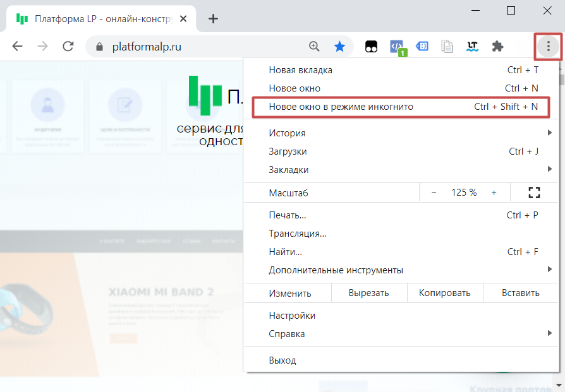Screen dimensions: 565x392
Task: Open Настройки from the menu
Action: (292, 316)
